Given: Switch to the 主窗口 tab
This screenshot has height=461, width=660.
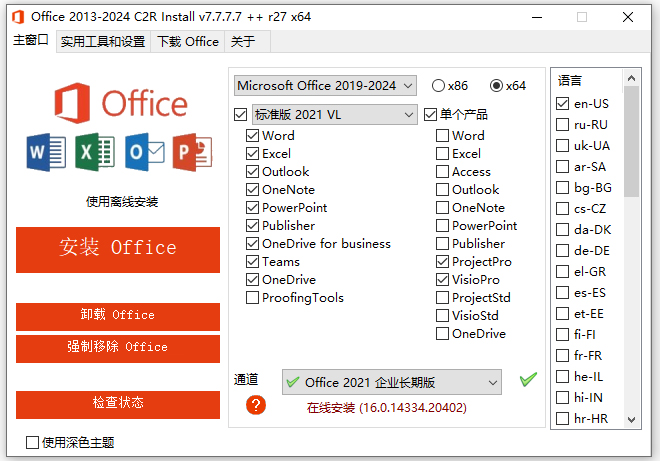Looking at the screenshot, I should point(31,40).
